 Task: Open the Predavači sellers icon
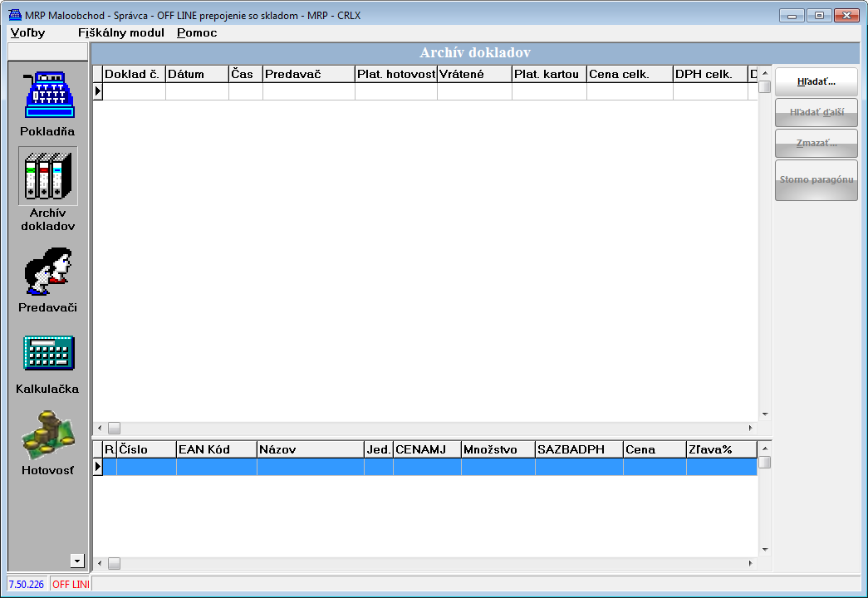tap(48, 272)
